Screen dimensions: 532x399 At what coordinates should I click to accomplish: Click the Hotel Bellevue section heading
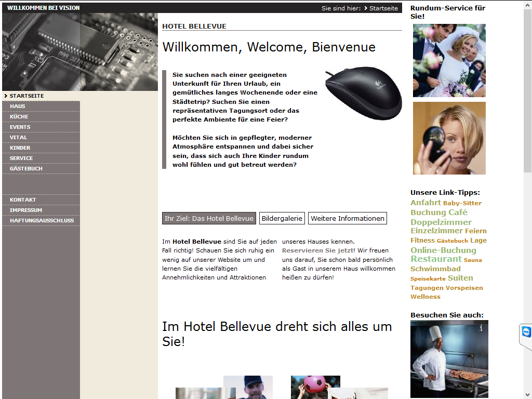tap(194, 26)
